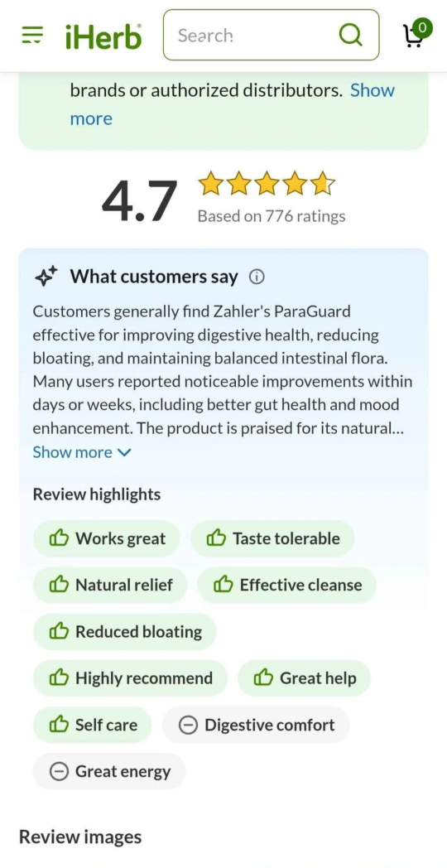
Task: Expand customer summary with Show more chevron
Action: [x=82, y=452]
